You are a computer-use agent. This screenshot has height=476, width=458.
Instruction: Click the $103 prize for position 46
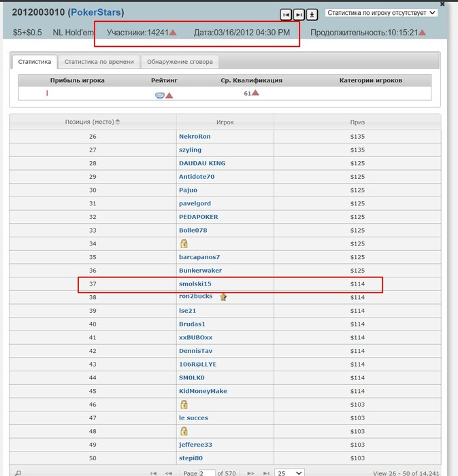tap(357, 405)
